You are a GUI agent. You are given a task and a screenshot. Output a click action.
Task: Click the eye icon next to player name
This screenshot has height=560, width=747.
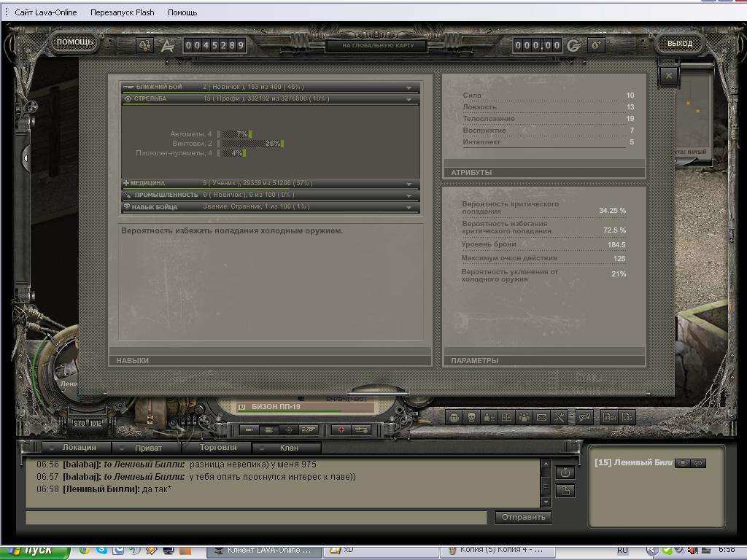683,463
